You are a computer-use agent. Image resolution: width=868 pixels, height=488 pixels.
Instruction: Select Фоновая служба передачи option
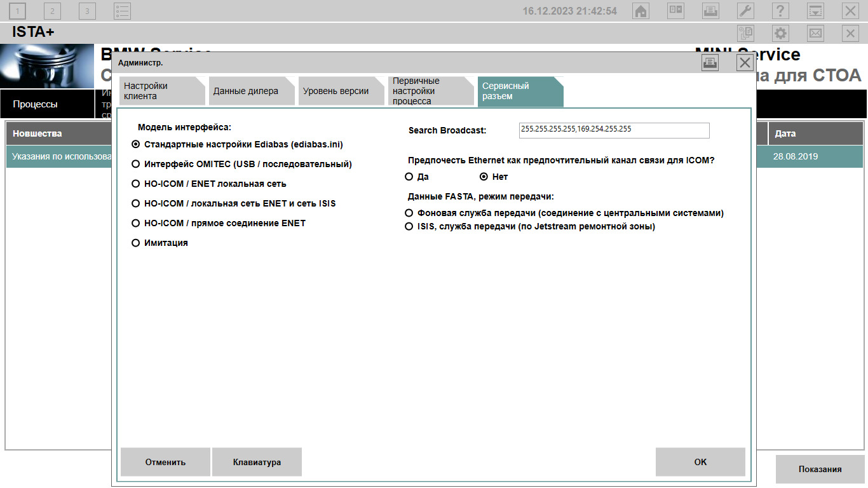coord(409,213)
